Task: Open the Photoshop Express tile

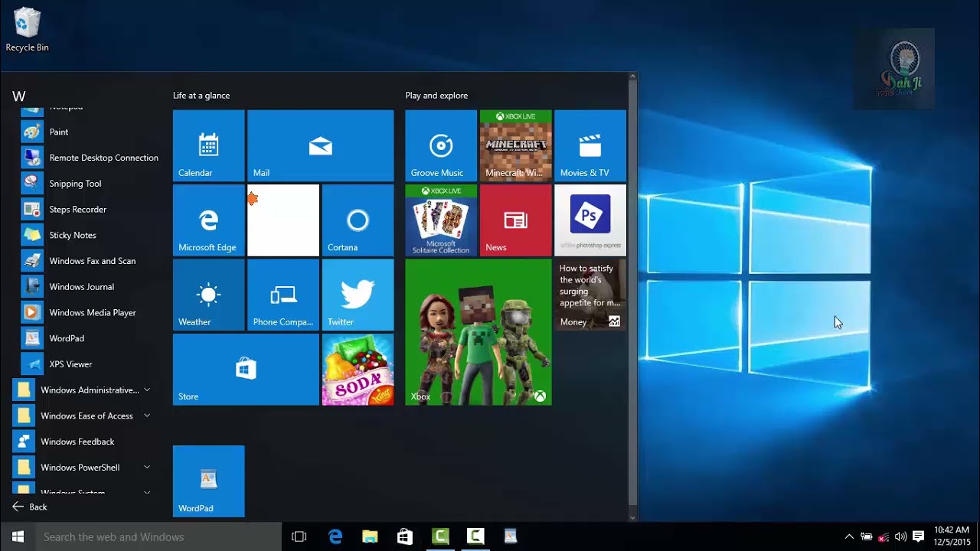Action: click(x=590, y=220)
